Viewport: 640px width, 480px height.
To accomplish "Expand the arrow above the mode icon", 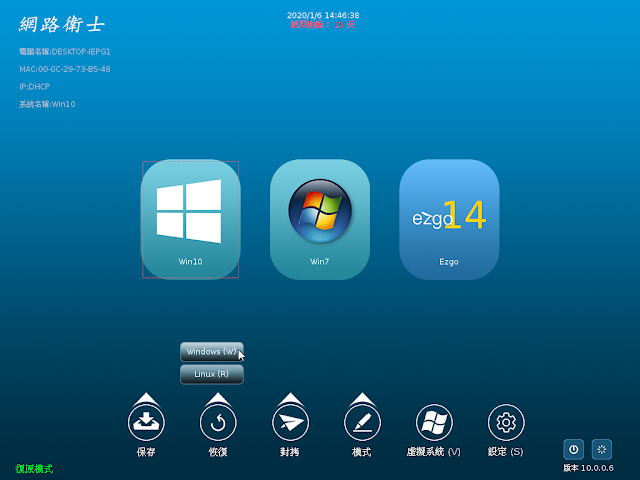I will (362, 398).
